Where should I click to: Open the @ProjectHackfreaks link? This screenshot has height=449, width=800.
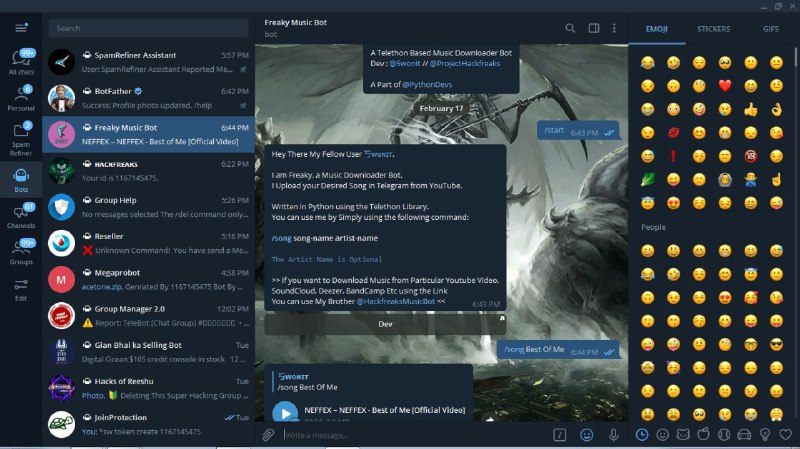[464, 63]
